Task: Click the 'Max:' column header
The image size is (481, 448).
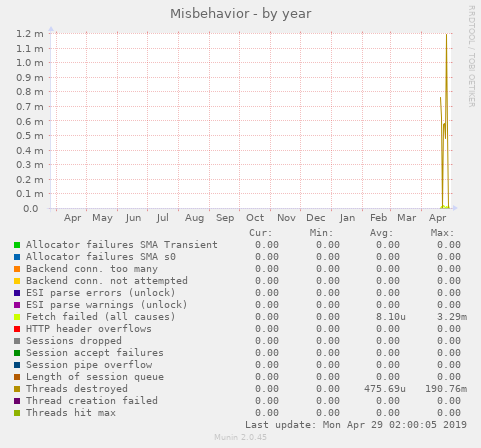Action: click(x=442, y=233)
